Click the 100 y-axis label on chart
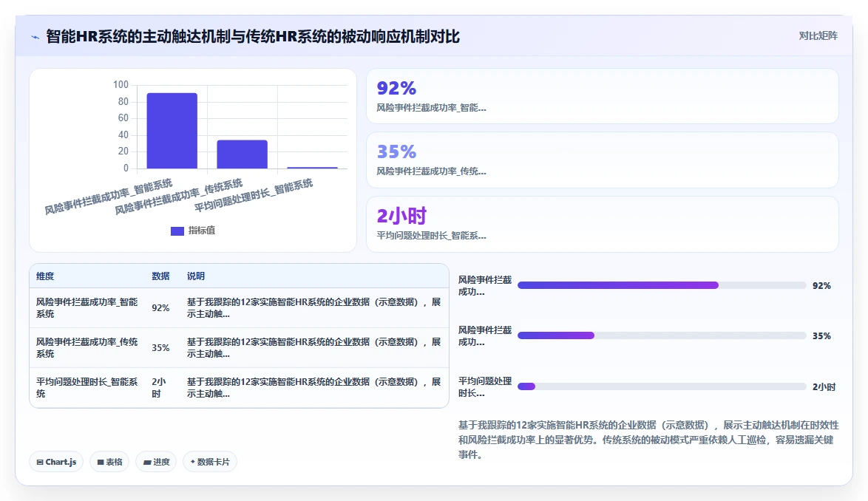 point(121,84)
